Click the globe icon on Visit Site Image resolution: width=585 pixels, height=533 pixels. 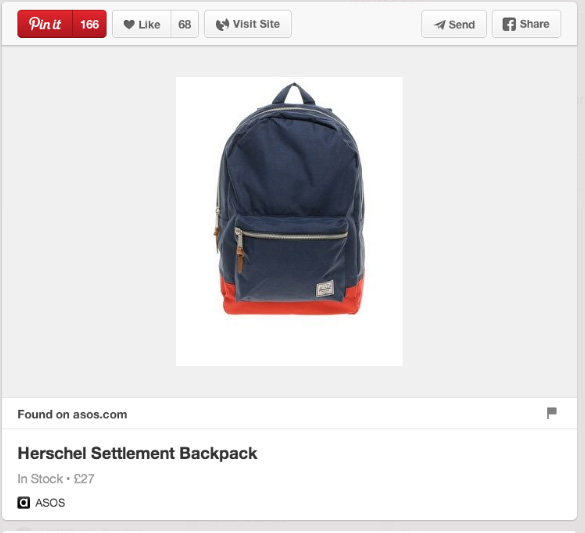click(222, 25)
